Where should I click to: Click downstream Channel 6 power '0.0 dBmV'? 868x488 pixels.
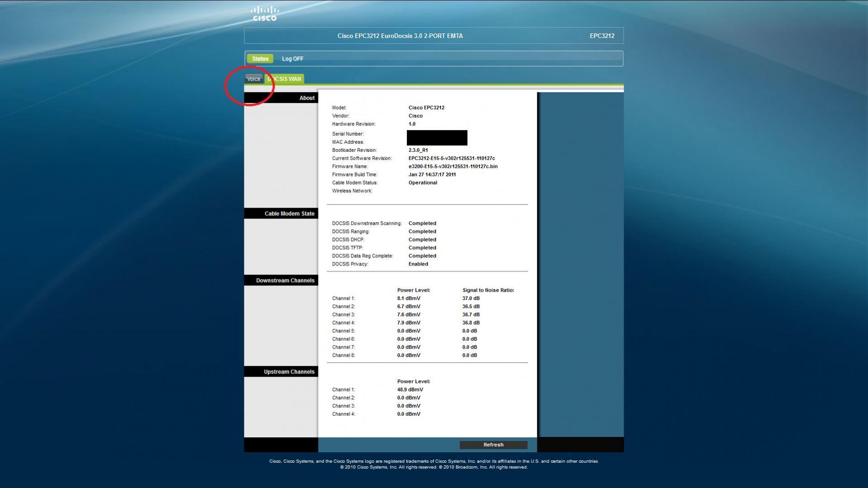click(x=409, y=339)
